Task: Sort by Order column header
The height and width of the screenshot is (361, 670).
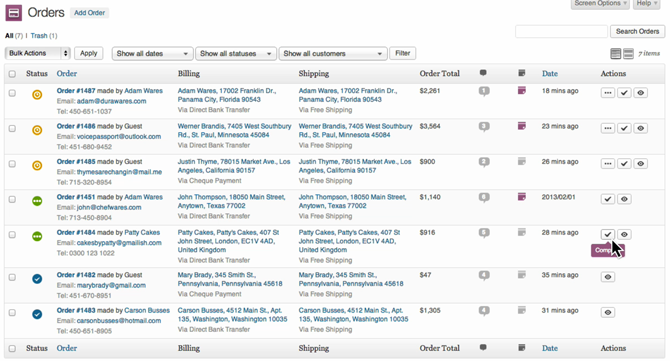Action: [67, 73]
